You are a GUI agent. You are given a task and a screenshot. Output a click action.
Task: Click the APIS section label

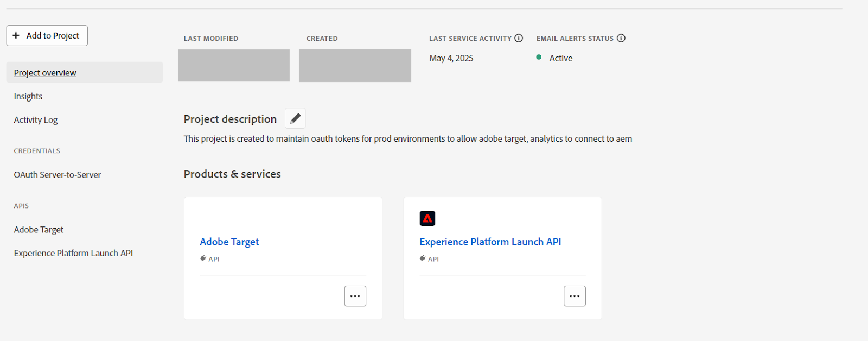tap(21, 206)
